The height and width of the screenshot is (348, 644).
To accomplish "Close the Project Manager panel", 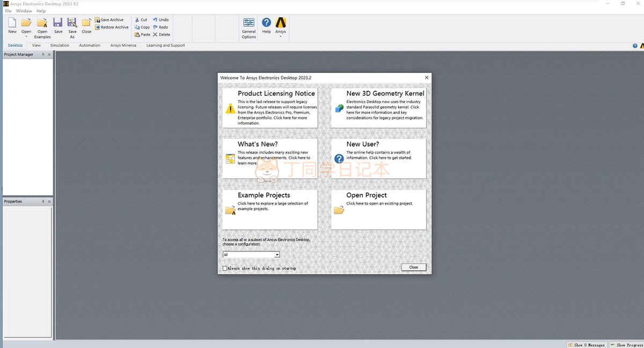I will click(x=49, y=54).
